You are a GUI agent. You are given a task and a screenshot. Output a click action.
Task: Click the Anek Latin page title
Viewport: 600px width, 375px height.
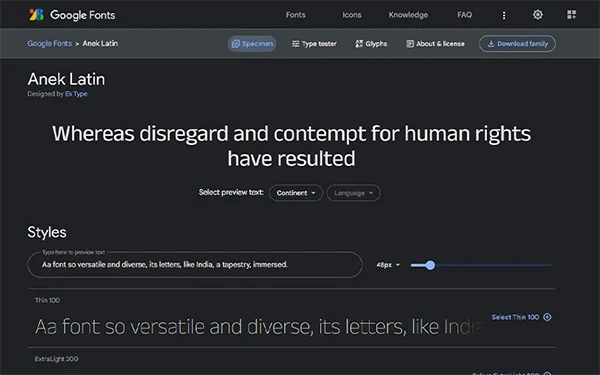(66, 79)
